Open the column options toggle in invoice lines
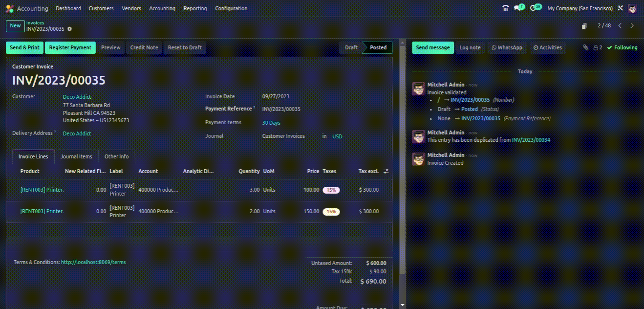Screen dimensions: 644x309 (x=386, y=171)
